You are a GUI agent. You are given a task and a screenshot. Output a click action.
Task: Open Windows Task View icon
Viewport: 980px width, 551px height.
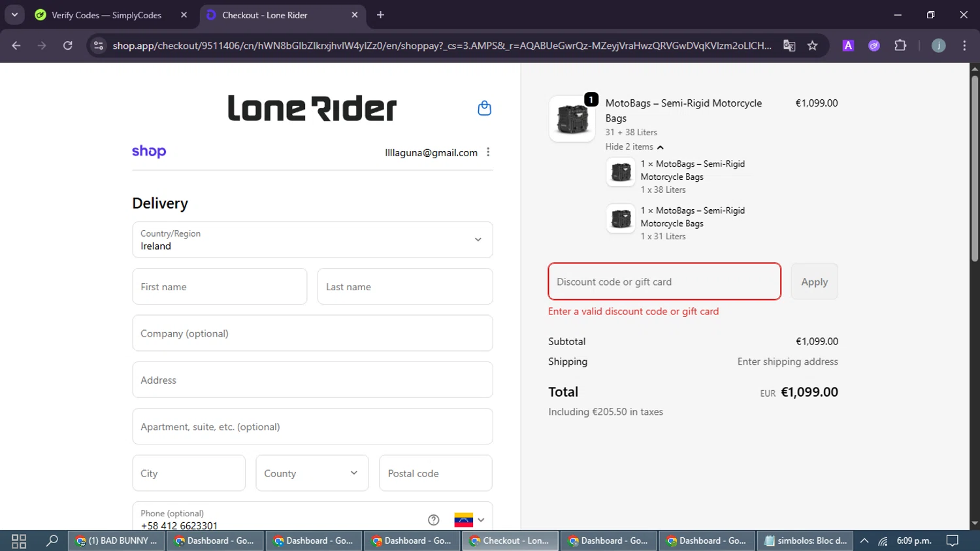click(x=19, y=541)
